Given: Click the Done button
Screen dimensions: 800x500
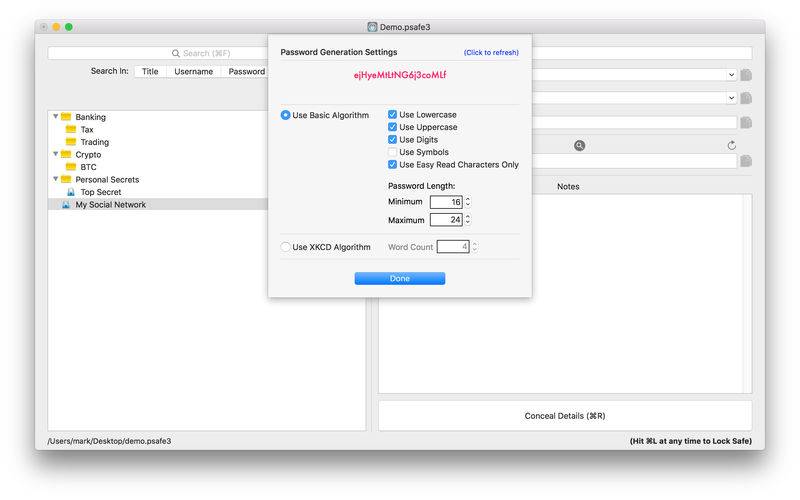Looking at the screenshot, I should (399, 279).
